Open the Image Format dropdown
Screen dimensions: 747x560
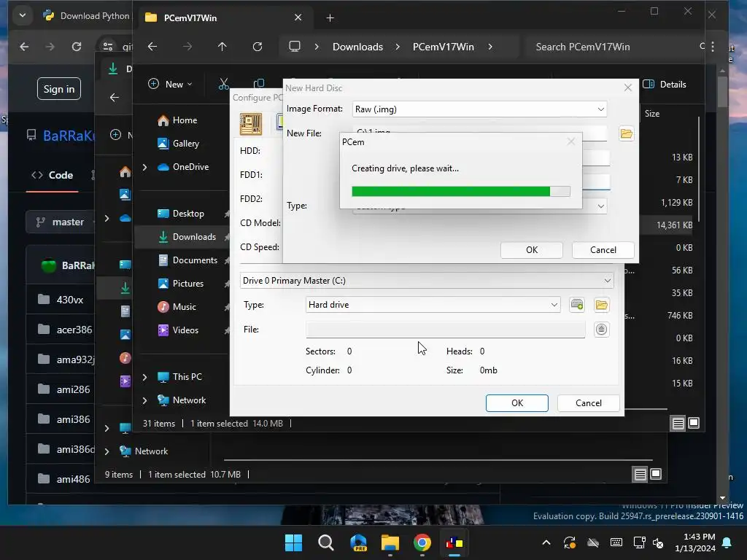(601, 109)
